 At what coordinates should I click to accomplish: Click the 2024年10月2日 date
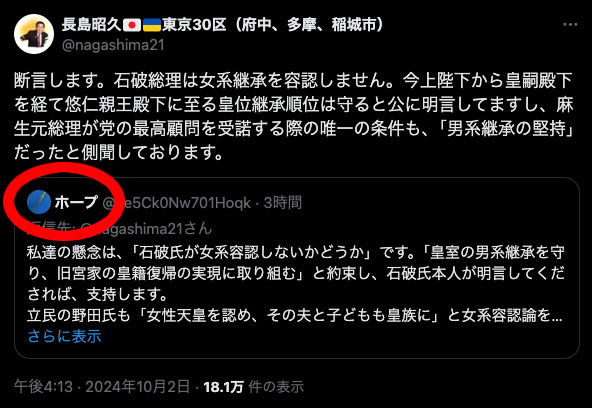coord(137,386)
